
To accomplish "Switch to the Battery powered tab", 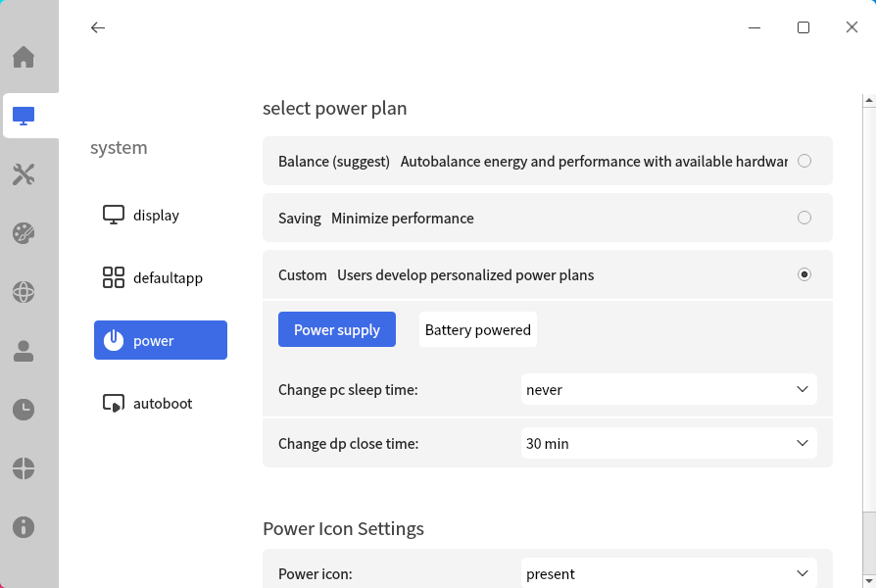I will click(477, 329).
